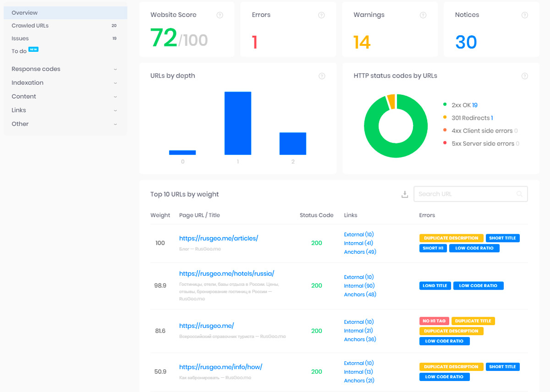The width and height of the screenshot is (550, 392).
Task: Click the HTTP status codes help icon
Action: 524,76
